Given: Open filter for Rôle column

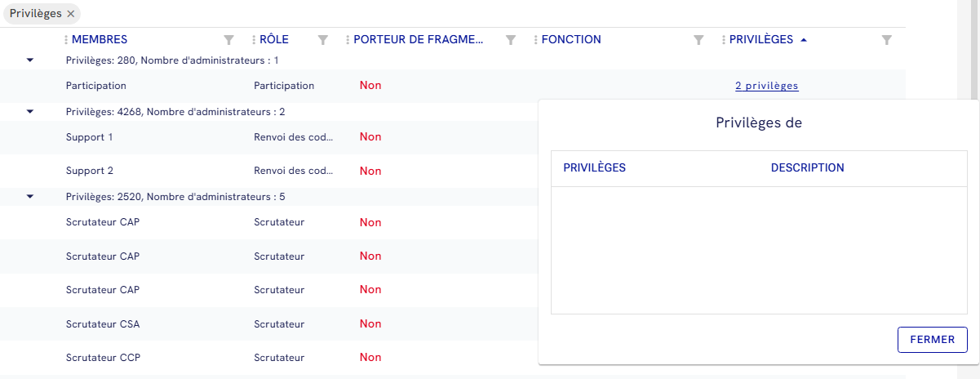Looking at the screenshot, I should point(323,39).
